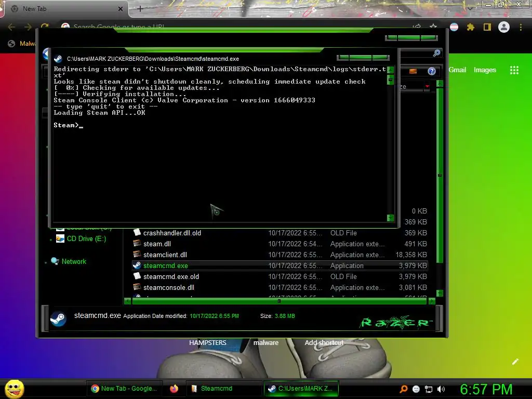The height and width of the screenshot is (399, 532).
Task: Click the crashhandler.dll.old file icon
Action: coord(137,233)
